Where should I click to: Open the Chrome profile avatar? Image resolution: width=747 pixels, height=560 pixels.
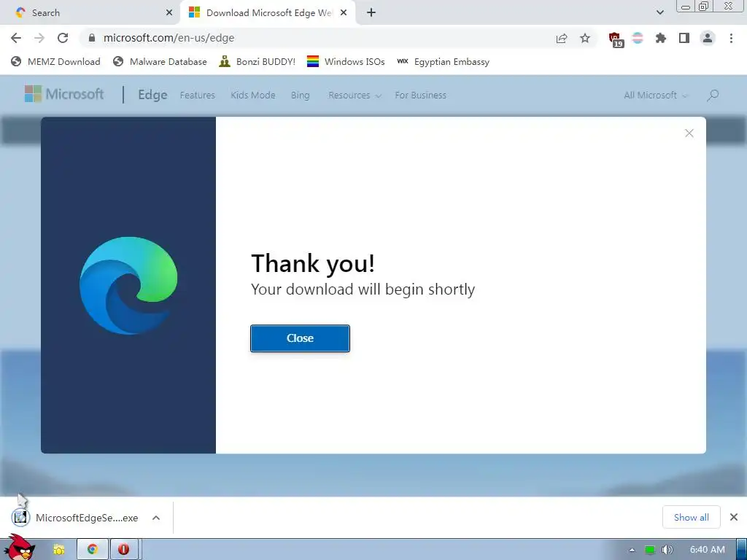708,38
